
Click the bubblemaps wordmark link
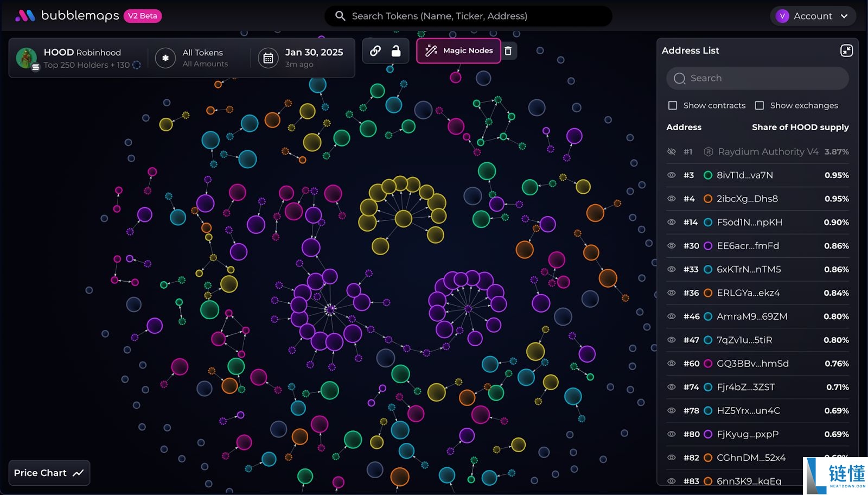tap(80, 16)
